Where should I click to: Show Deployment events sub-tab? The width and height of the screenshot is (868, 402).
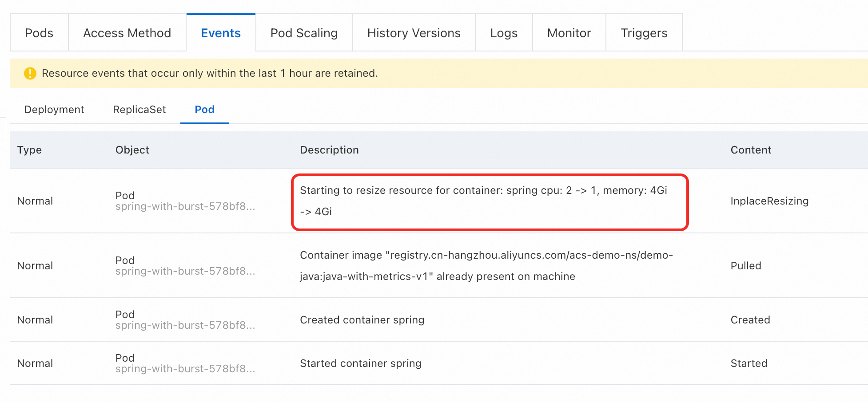(x=54, y=110)
